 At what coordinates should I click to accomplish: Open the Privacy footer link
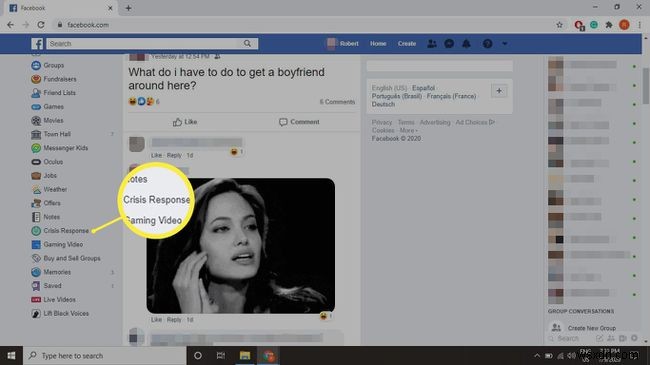pyautogui.click(x=381, y=122)
